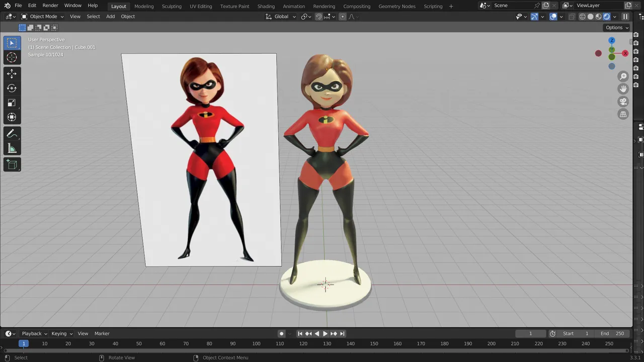Click the viewport zoom magnifier icon

[623, 76]
